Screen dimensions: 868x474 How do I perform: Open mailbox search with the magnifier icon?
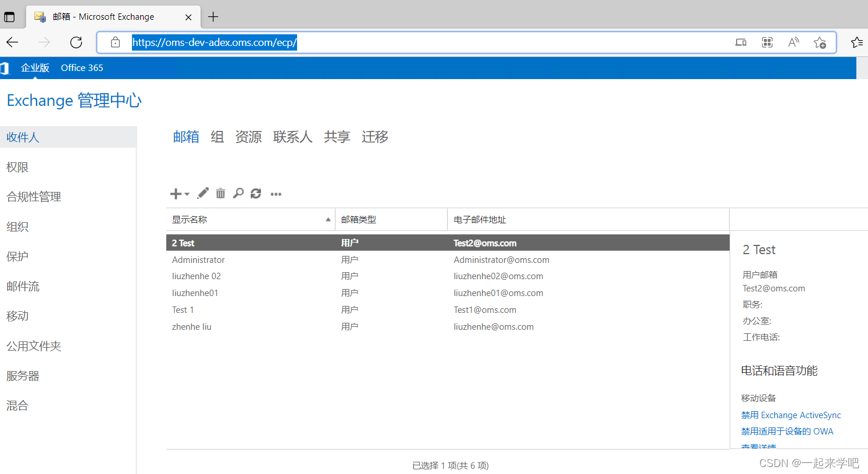point(238,193)
